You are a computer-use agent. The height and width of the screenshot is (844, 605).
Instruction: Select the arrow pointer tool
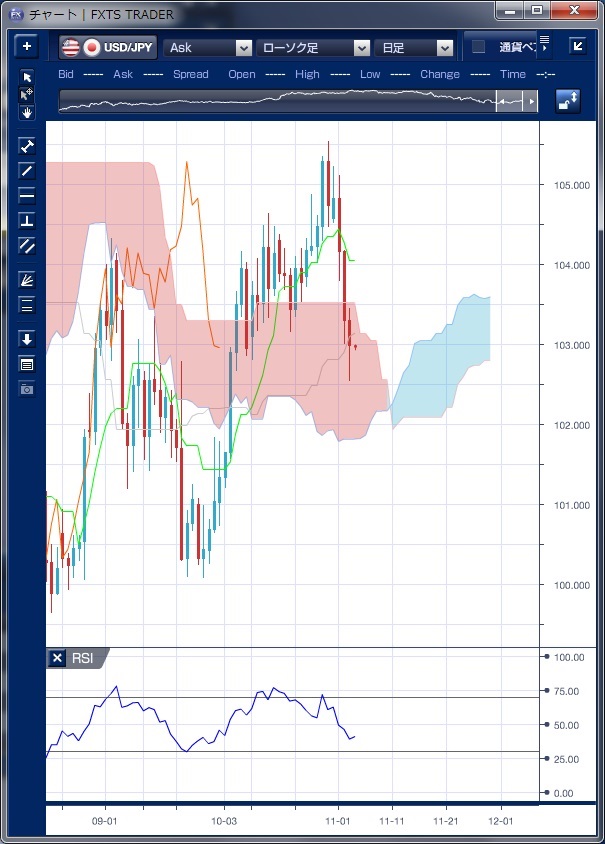pyautogui.click(x=27, y=78)
